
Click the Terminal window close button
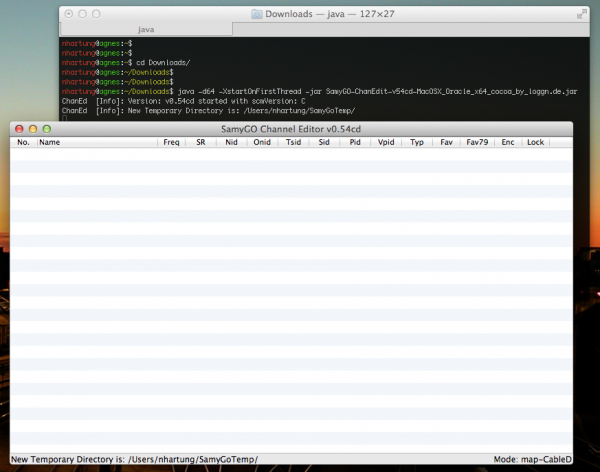pyautogui.click(x=68, y=14)
